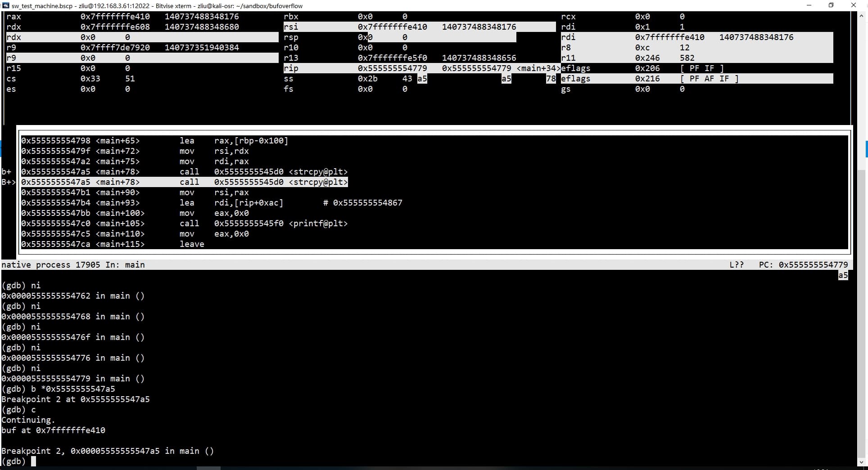Select the highlighted call strcpy@plt line

click(185, 182)
